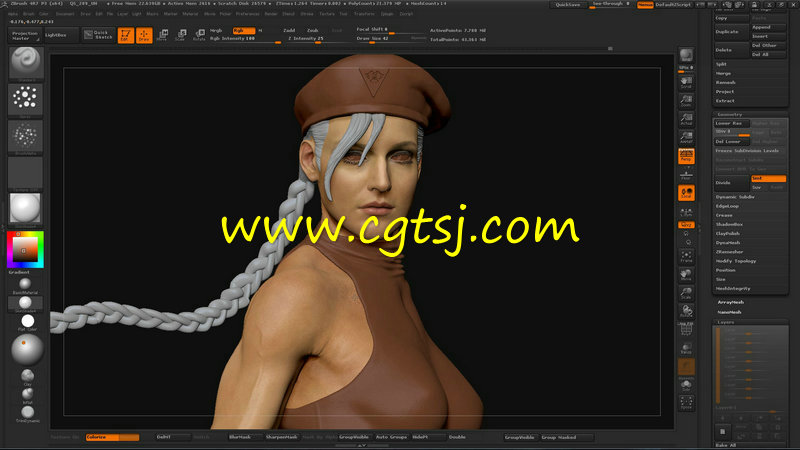Click the Divide geometry button
The image size is (800, 450).
point(731,183)
